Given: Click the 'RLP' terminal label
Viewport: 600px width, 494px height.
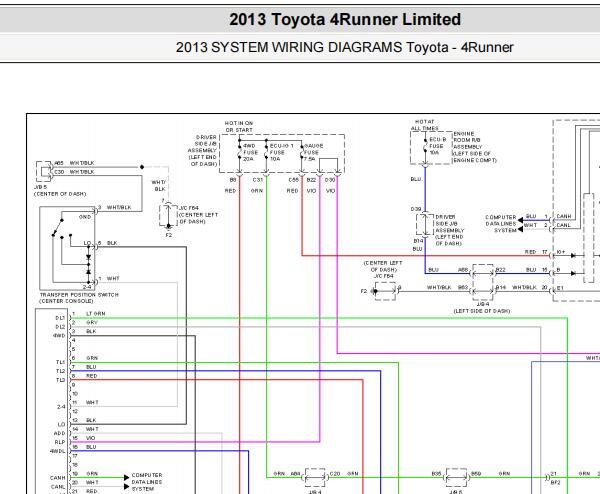Looking at the screenshot, I should (x=60, y=442).
